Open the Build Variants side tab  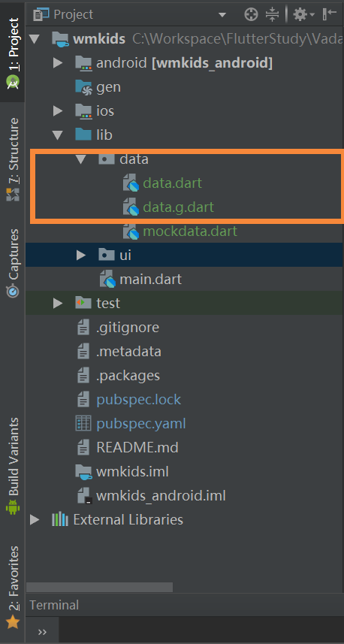click(x=13, y=466)
